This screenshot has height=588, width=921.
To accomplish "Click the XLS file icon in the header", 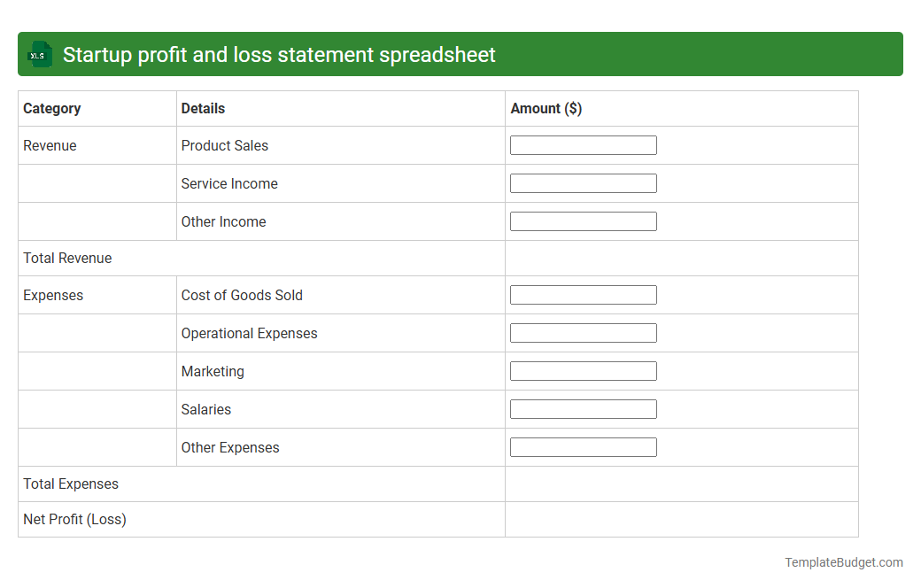I will [x=39, y=54].
